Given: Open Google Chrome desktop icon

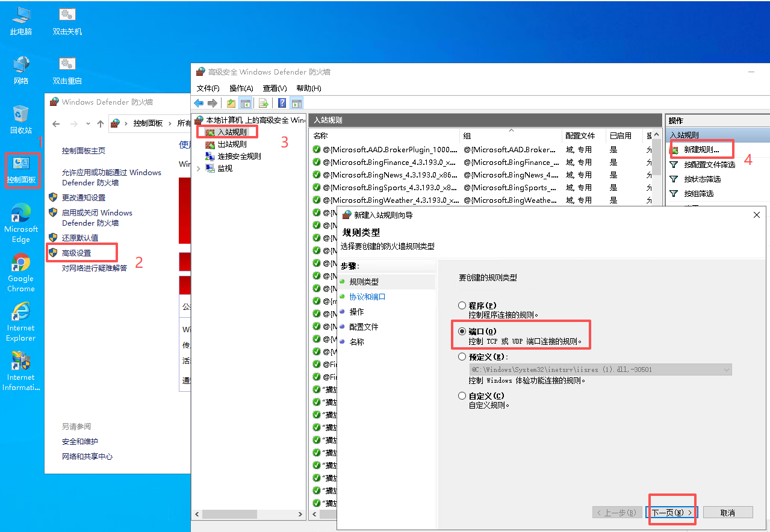Looking at the screenshot, I should (x=21, y=263).
